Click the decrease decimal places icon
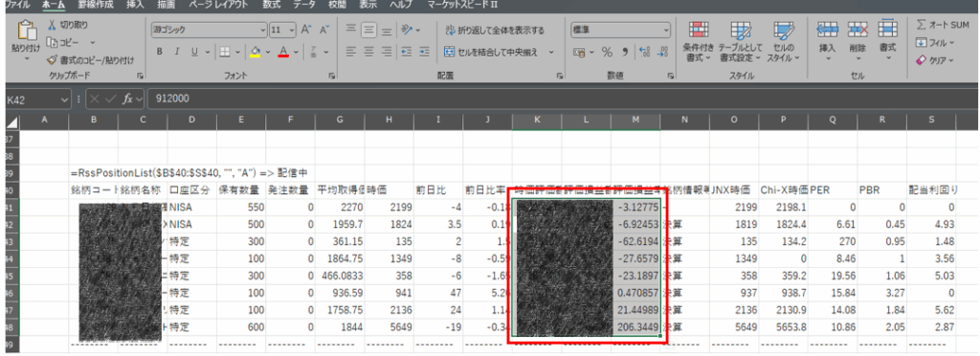The height and width of the screenshot is (356, 980). 662,53
